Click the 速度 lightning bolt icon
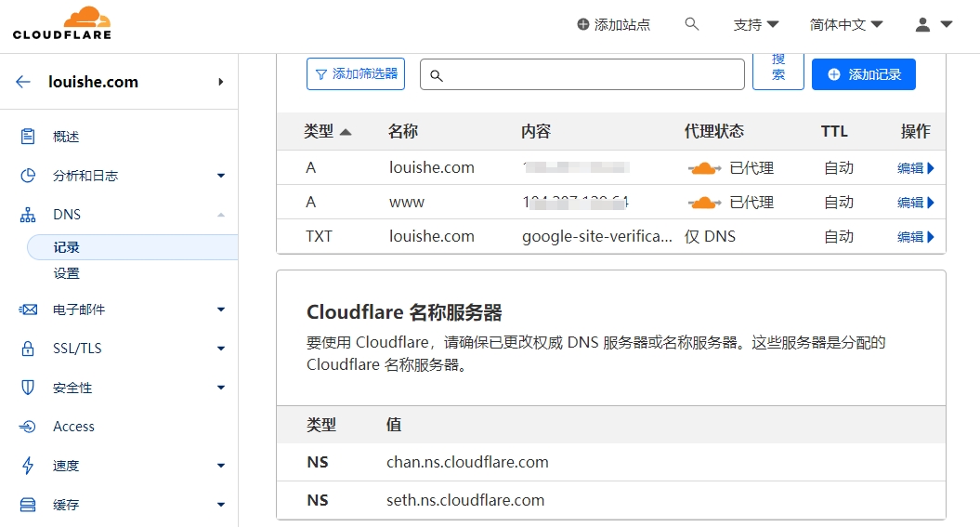 [x=28, y=465]
